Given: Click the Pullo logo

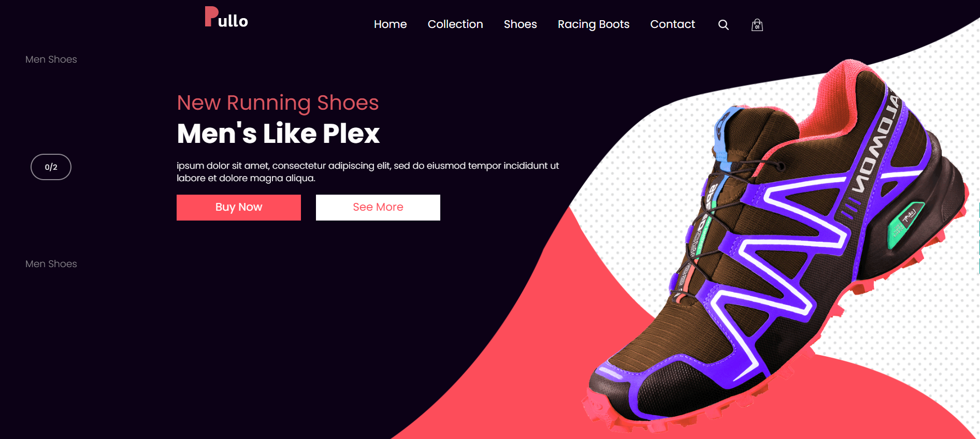Looking at the screenshot, I should tap(226, 17).
